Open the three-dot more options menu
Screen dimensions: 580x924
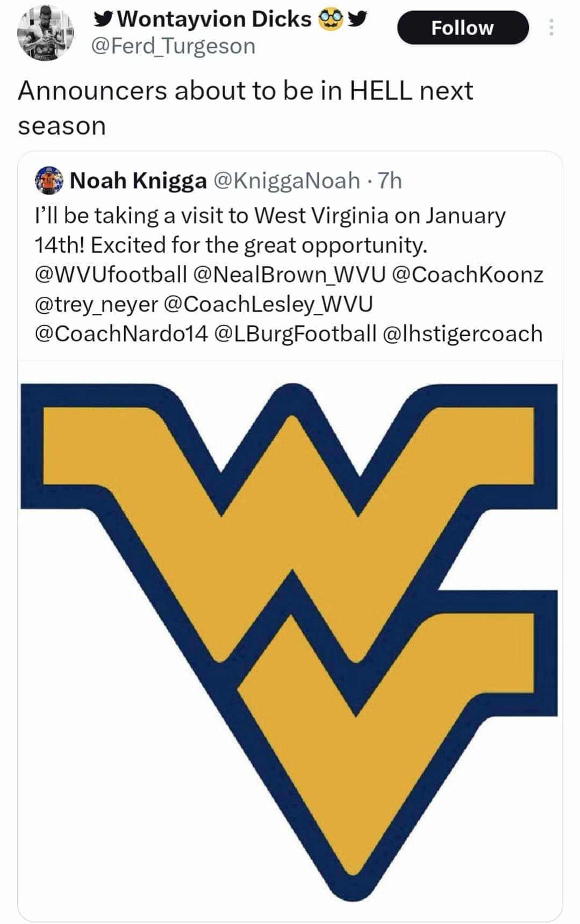point(551,27)
